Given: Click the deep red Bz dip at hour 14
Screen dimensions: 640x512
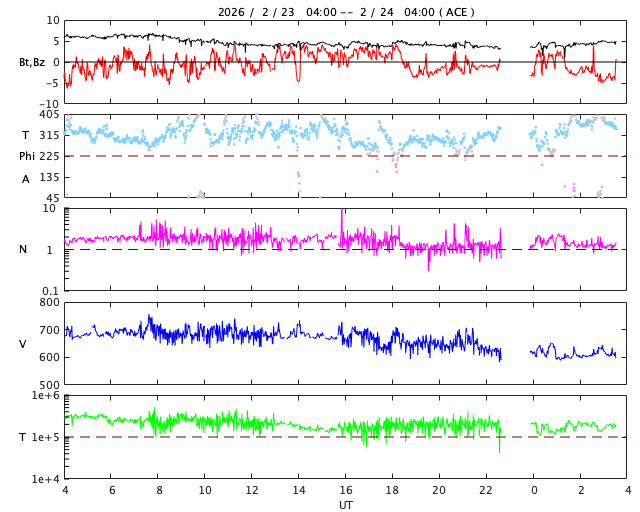Looking at the screenshot, I should pos(297,78).
